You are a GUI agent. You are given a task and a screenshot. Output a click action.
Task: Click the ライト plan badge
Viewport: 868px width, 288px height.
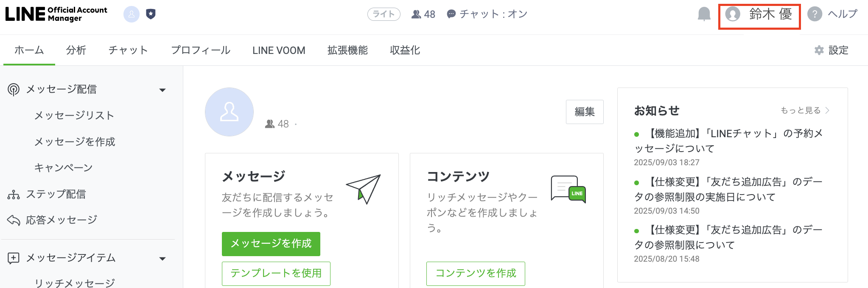[384, 14]
